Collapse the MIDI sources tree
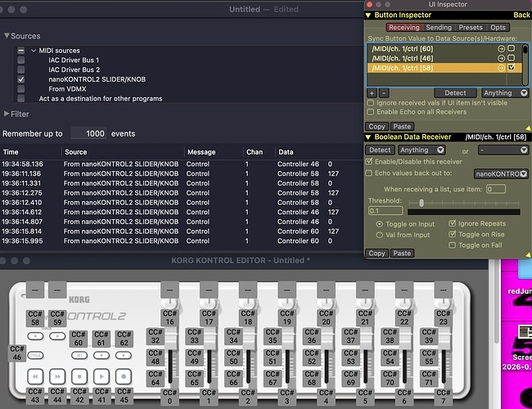The width and height of the screenshot is (532, 409). [34, 51]
